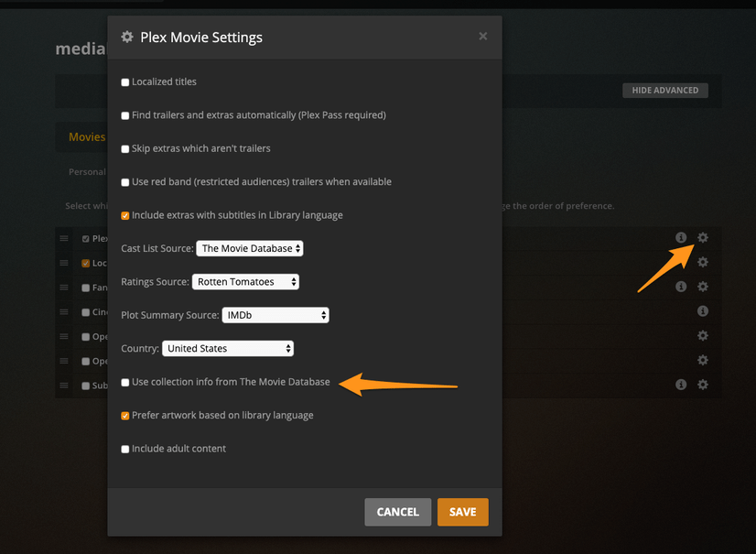The width and height of the screenshot is (756, 554).
Task: Open gear settings on the 'Cin' agent row
Action: (x=702, y=311)
